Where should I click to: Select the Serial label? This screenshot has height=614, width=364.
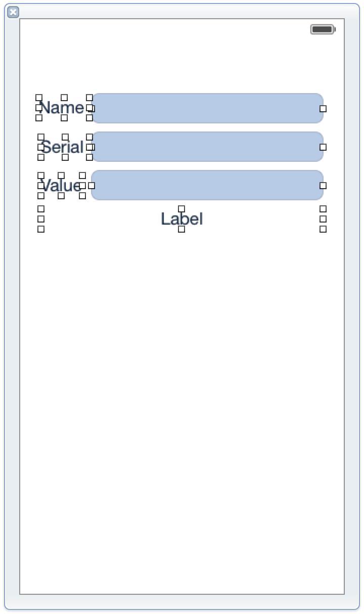click(62, 147)
